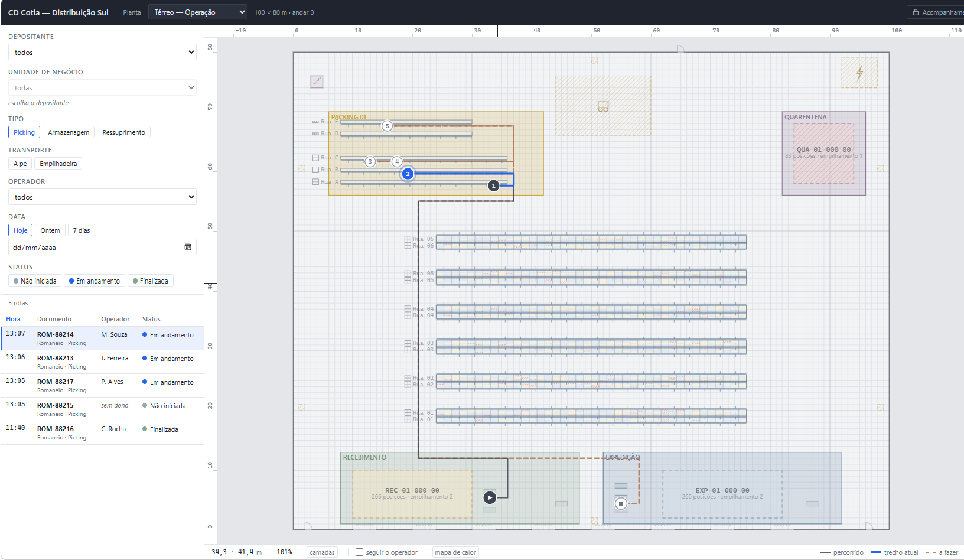Select route stop marker 3
Image resolution: width=964 pixels, height=560 pixels.
[370, 161]
